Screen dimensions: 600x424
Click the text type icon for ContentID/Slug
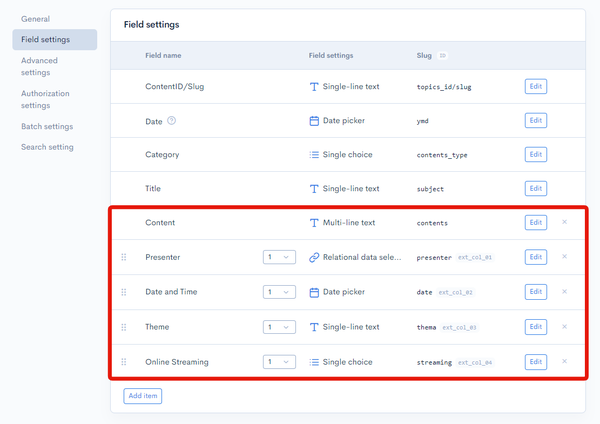pyautogui.click(x=314, y=87)
